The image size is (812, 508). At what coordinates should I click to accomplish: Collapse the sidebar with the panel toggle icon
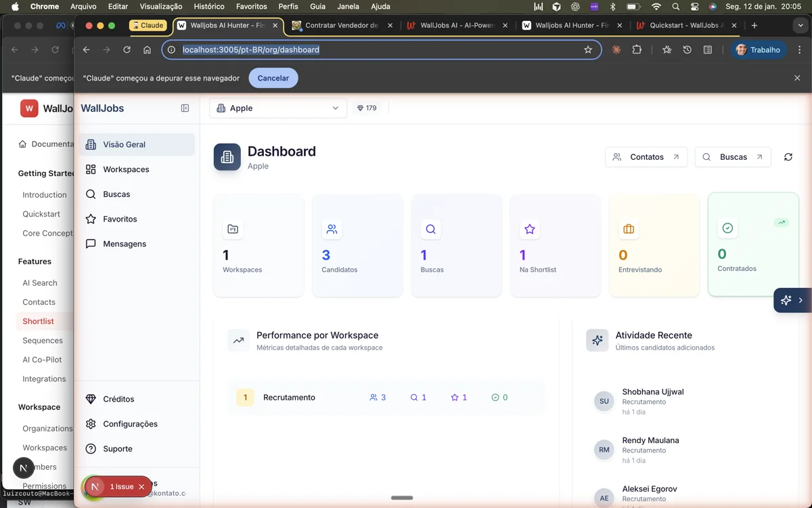pyautogui.click(x=185, y=108)
